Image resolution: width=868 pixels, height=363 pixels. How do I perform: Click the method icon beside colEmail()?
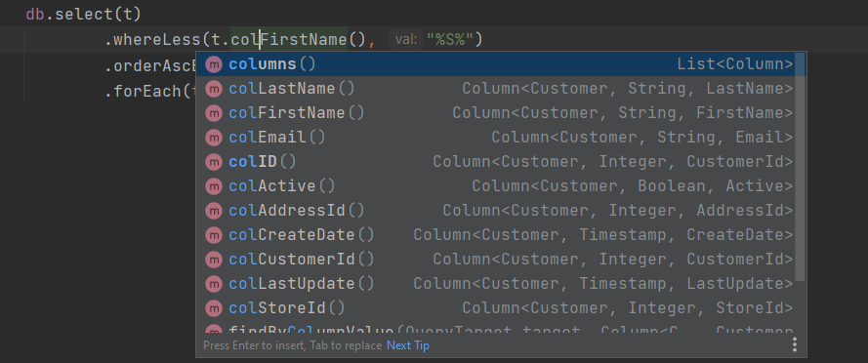coord(214,138)
